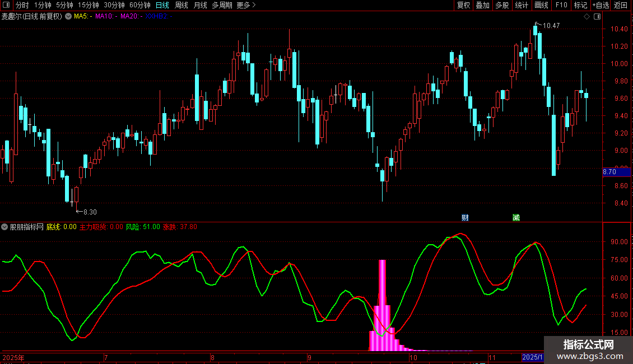Screen dimensions: 633x364
Task: Switch to 分时 intraday view
Action: click(22, 5)
